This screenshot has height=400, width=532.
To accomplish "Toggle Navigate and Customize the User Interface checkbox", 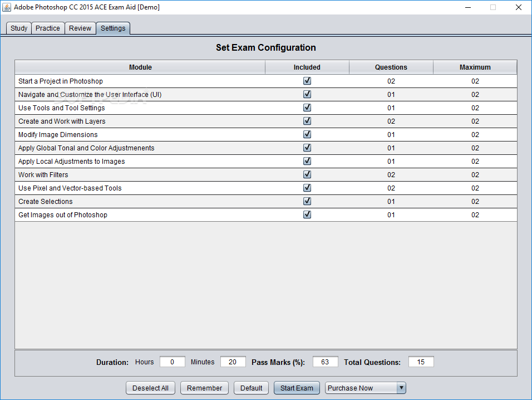I will (x=307, y=94).
